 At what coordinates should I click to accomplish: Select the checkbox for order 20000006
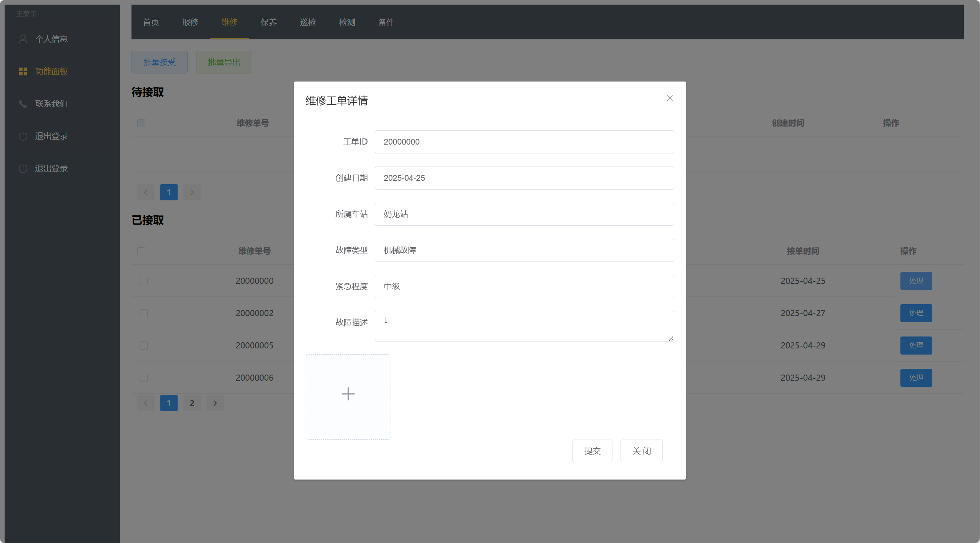coord(143,378)
